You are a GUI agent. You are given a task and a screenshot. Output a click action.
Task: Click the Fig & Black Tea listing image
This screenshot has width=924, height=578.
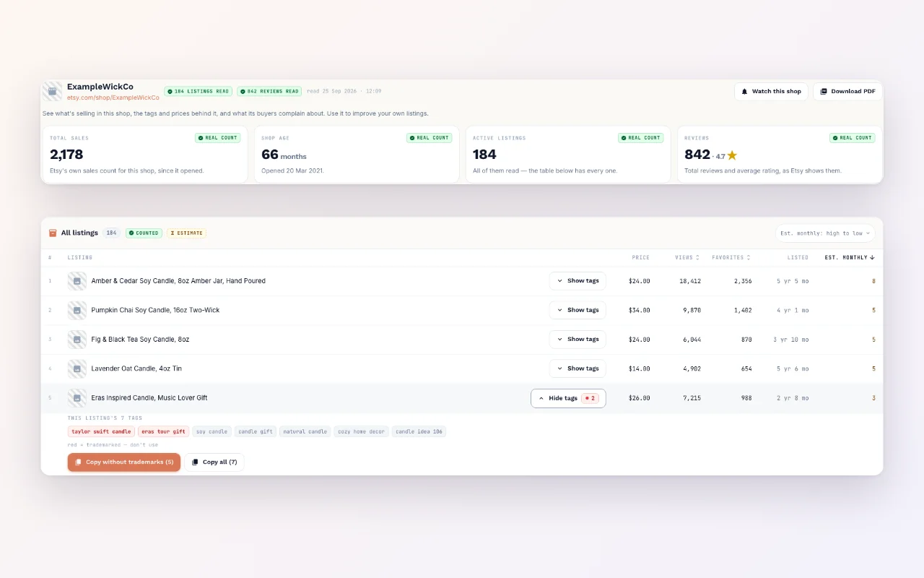point(77,340)
